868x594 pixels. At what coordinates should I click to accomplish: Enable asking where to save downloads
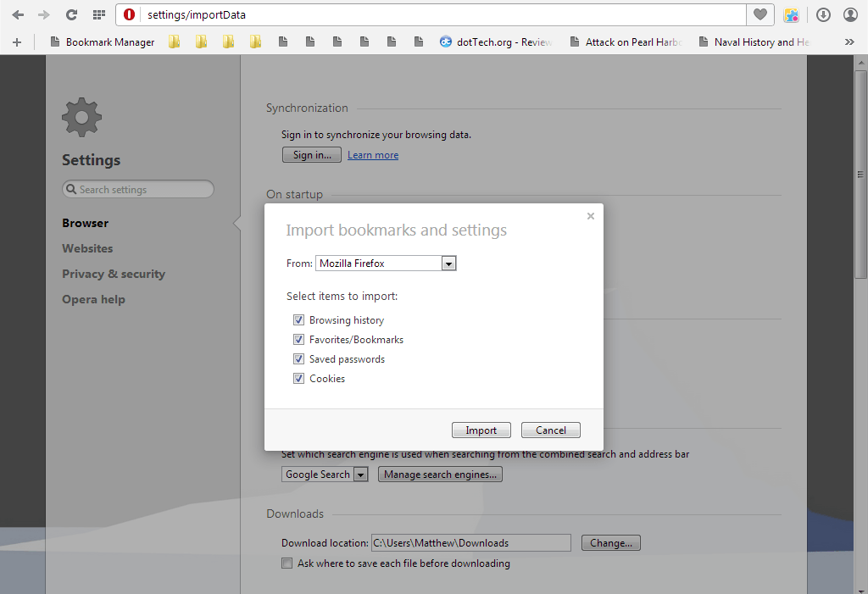[287, 563]
